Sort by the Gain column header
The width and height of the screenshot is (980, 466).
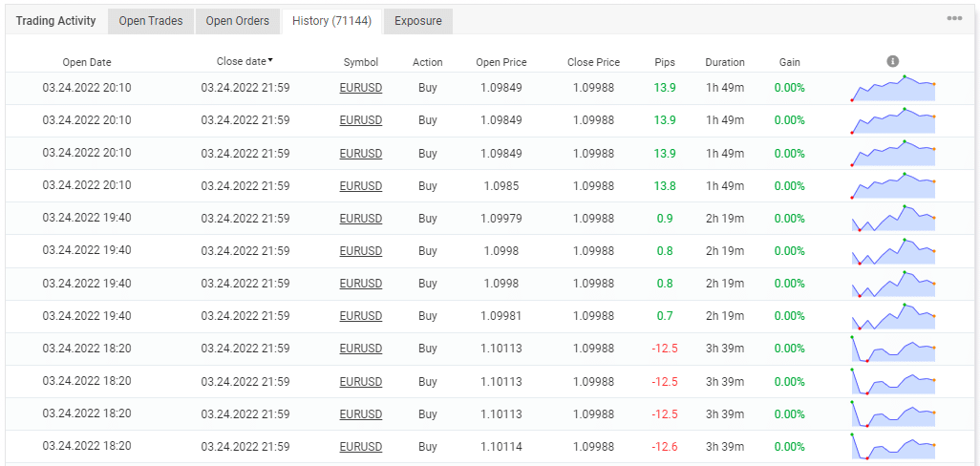click(790, 62)
